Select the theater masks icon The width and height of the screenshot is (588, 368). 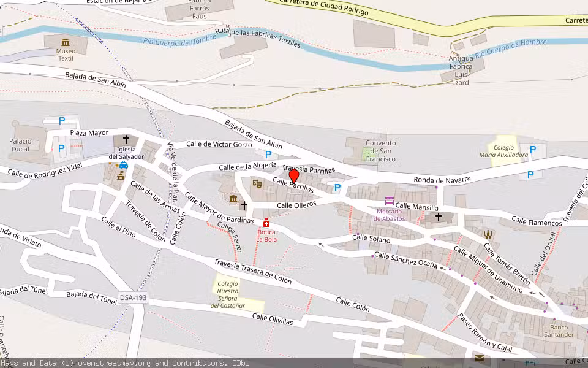257,184
